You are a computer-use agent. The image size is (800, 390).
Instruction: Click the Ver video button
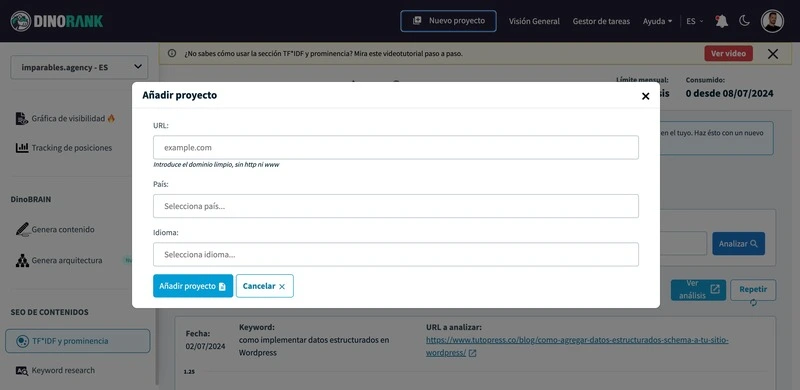pos(728,54)
